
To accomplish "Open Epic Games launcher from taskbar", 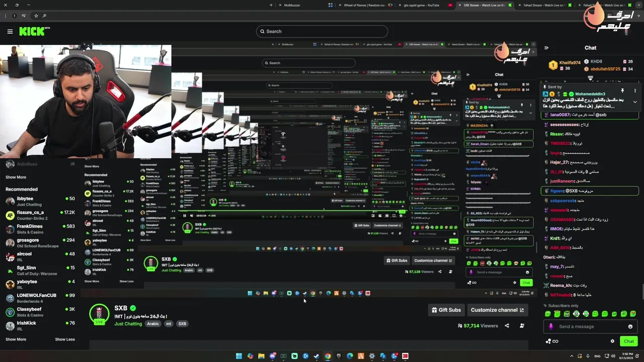I will 339,356.
